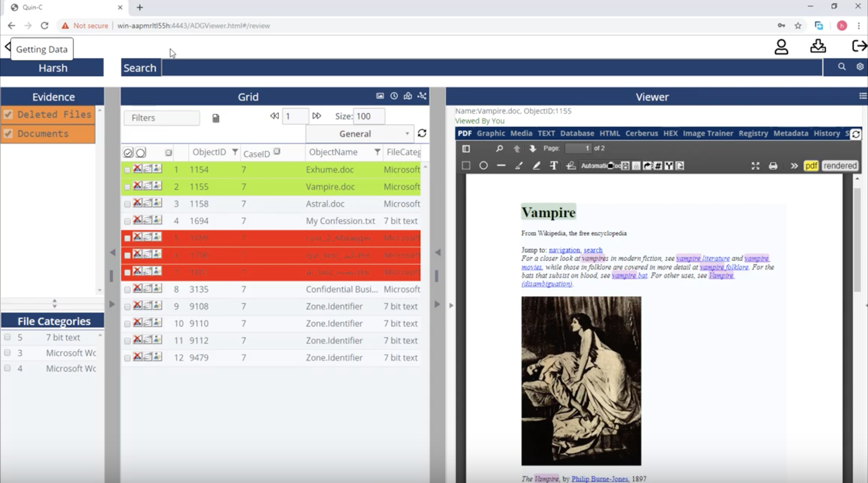
Task: Click PDF viewer vertical scrollbar
Action: coord(857,241)
